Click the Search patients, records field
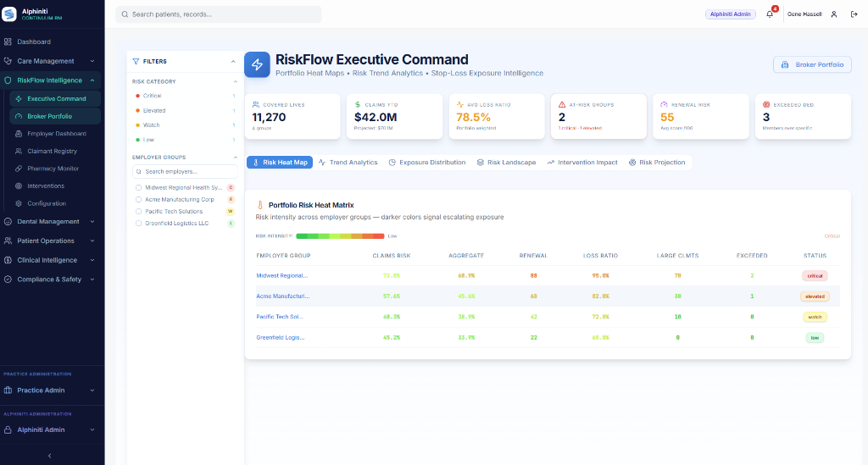This screenshot has height=465, width=868. (x=219, y=14)
